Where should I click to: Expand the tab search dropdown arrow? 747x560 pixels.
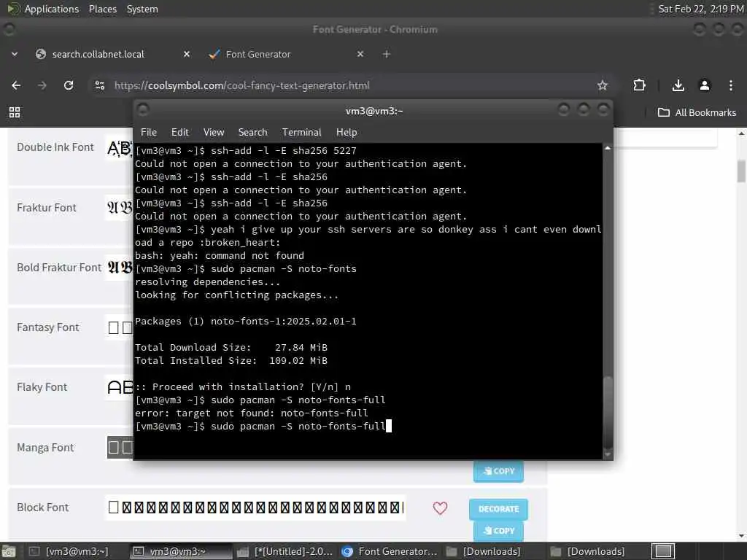pos(15,54)
